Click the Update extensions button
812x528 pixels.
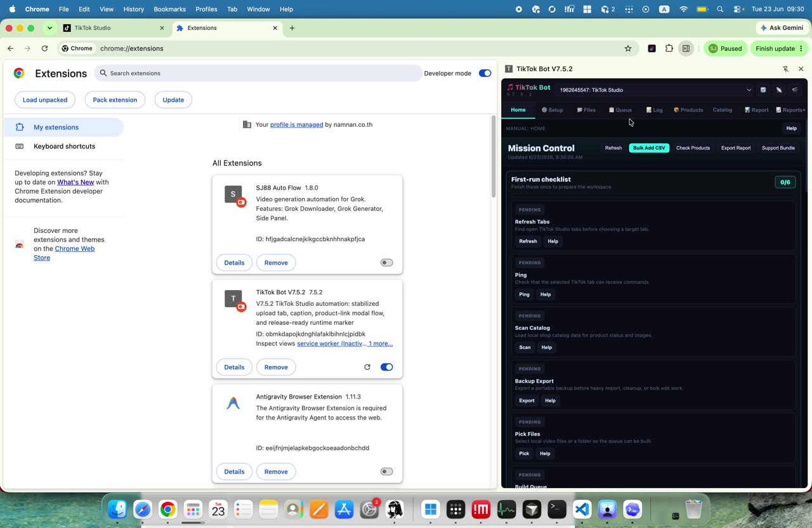click(173, 100)
